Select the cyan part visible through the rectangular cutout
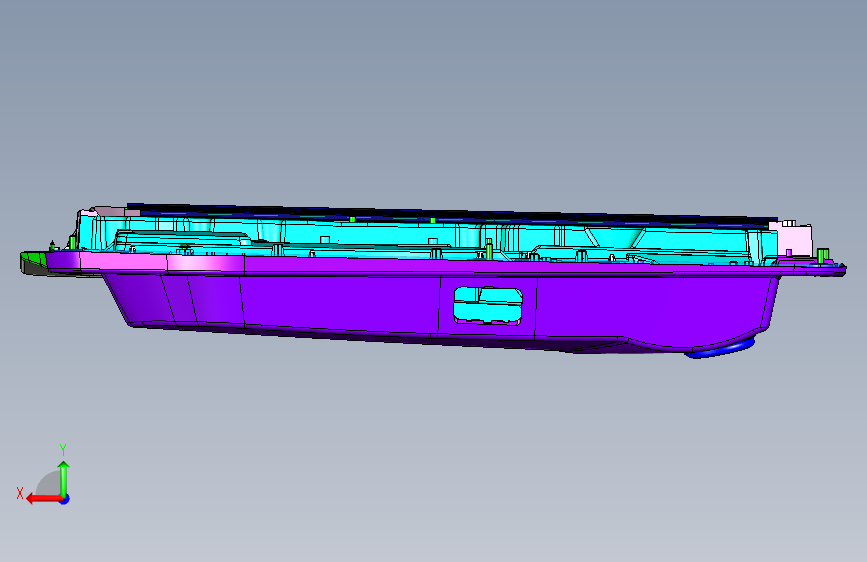This screenshot has width=867, height=562. [488, 305]
